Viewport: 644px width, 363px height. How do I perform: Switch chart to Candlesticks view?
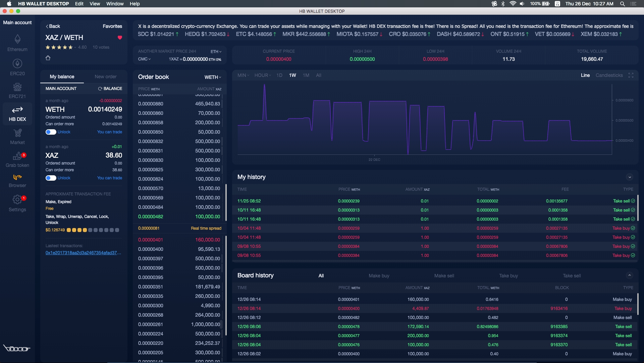609,75
